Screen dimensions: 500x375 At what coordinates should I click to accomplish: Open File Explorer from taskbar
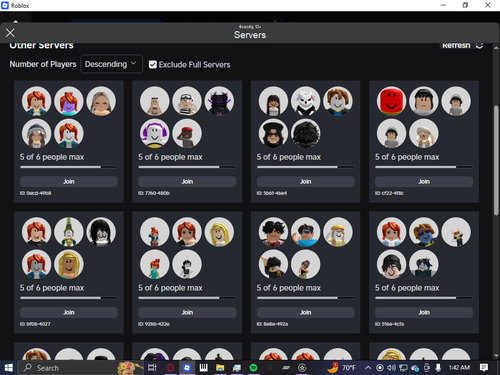(220, 368)
